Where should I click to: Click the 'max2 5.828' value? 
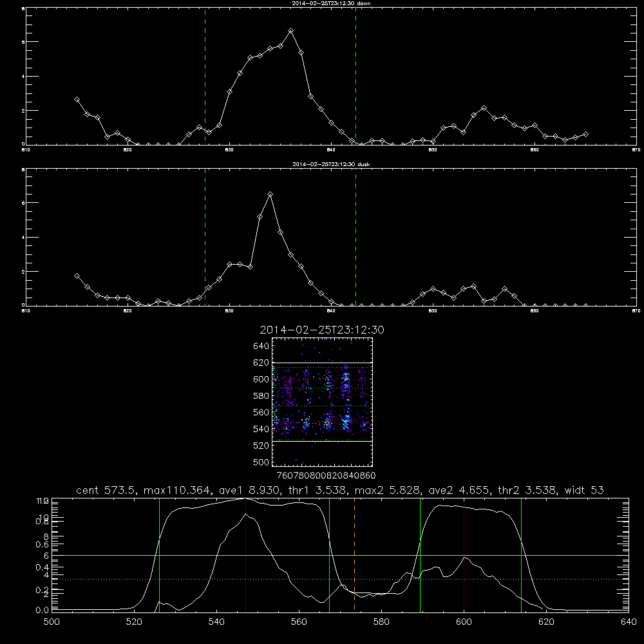pos(388,490)
